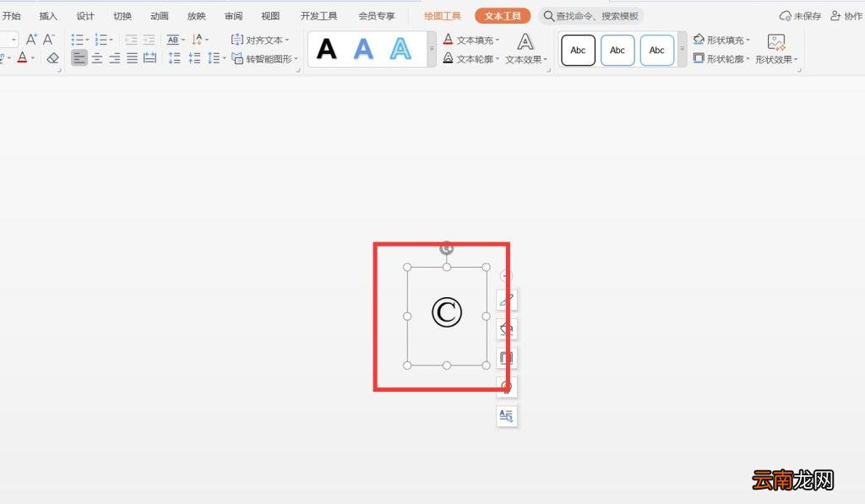Open the 绘图工具 Drawing Tools tab
The image size is (865, 504).
point(443,16)
